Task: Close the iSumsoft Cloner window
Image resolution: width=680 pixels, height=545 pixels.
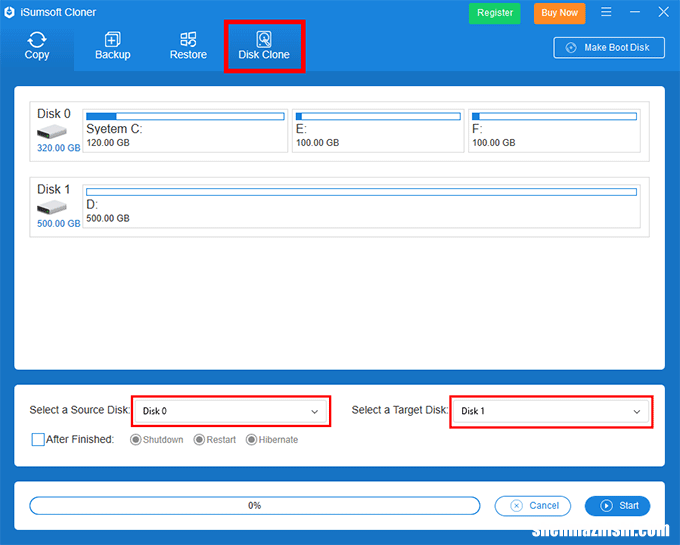Action: pos(664,12)
